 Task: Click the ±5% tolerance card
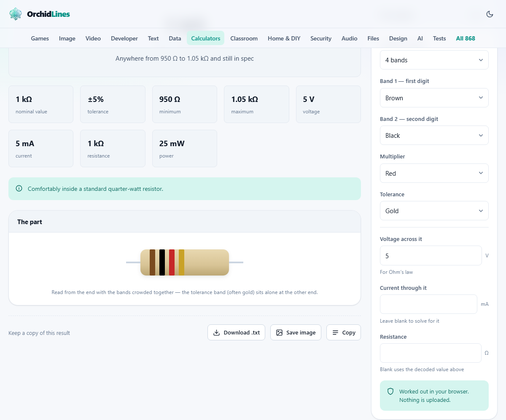point(113,104)
